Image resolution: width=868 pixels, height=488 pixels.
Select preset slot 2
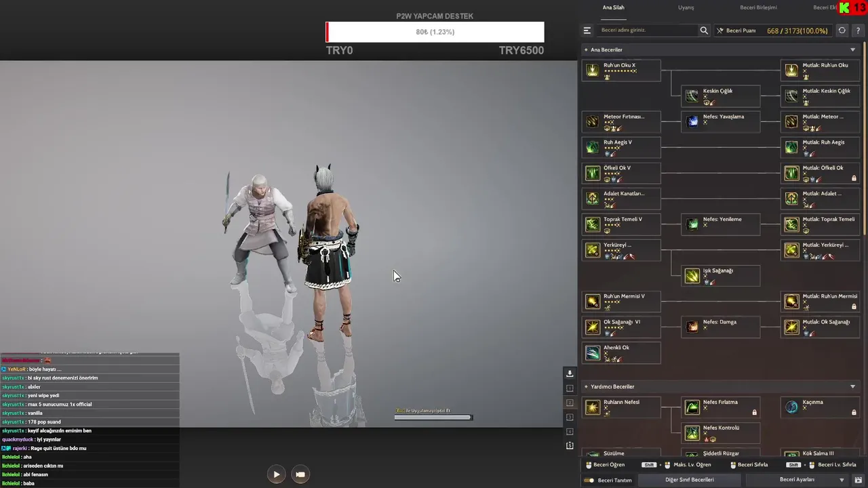click(x=570, y=403)
